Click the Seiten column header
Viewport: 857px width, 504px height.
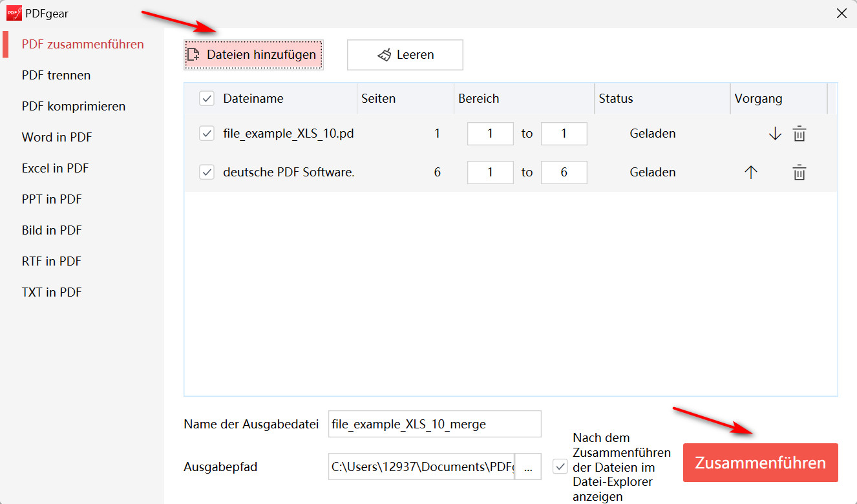click(379, 99)
